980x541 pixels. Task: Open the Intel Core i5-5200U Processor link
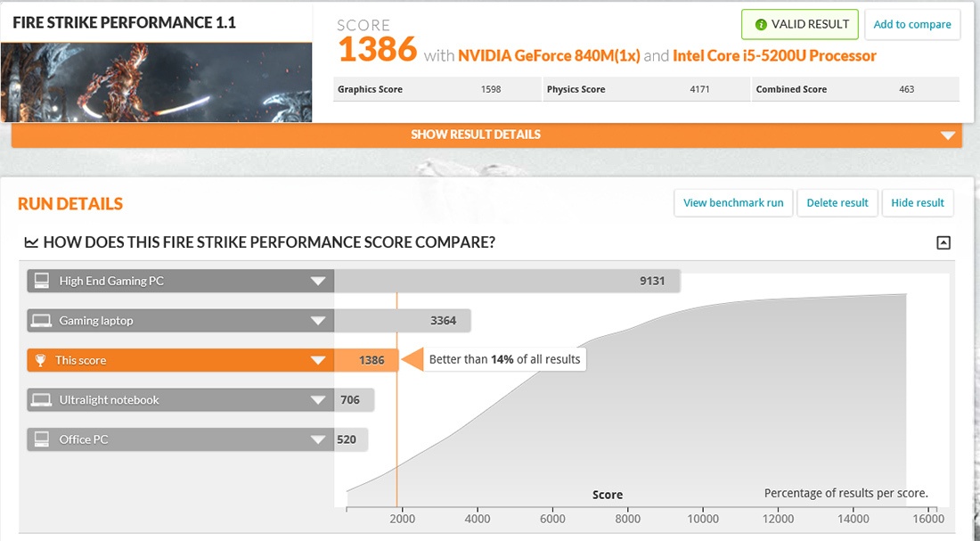[x=774, y=55]
